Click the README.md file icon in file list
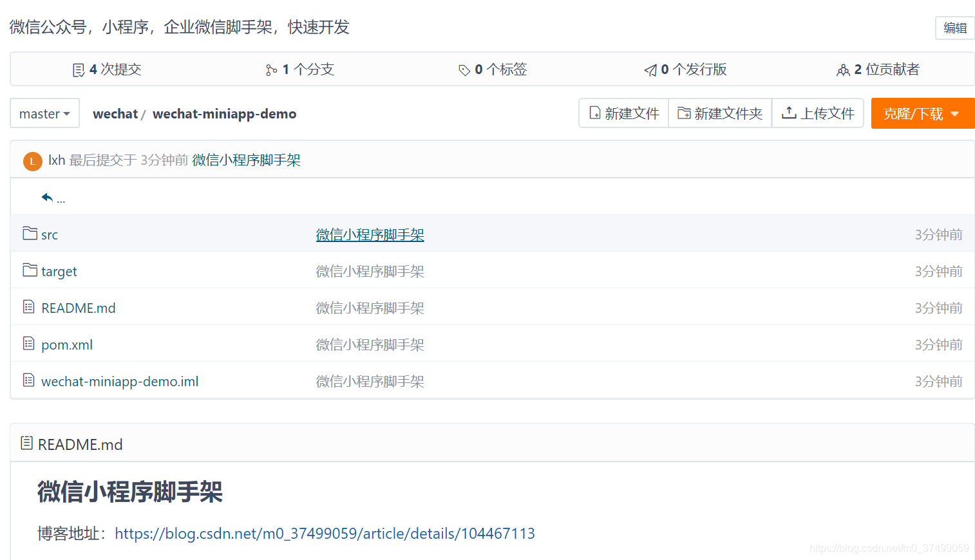Image resolution: width=975 pixels, height=560 pixels. pos(28,306)
